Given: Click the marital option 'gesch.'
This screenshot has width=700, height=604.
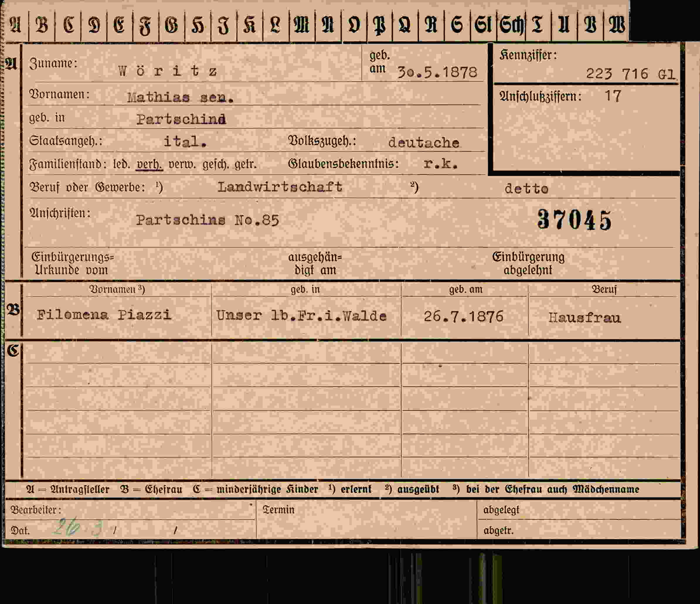Looking at the screenshot, I should coord(216,164).
